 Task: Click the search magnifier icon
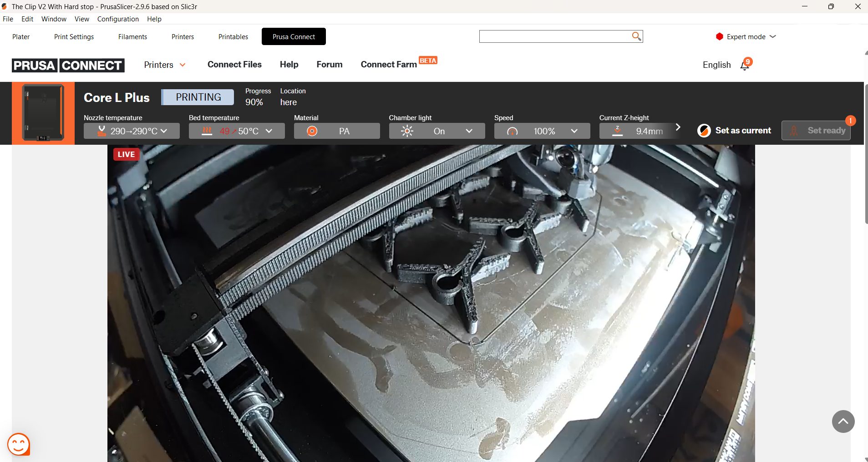[636, 36]
